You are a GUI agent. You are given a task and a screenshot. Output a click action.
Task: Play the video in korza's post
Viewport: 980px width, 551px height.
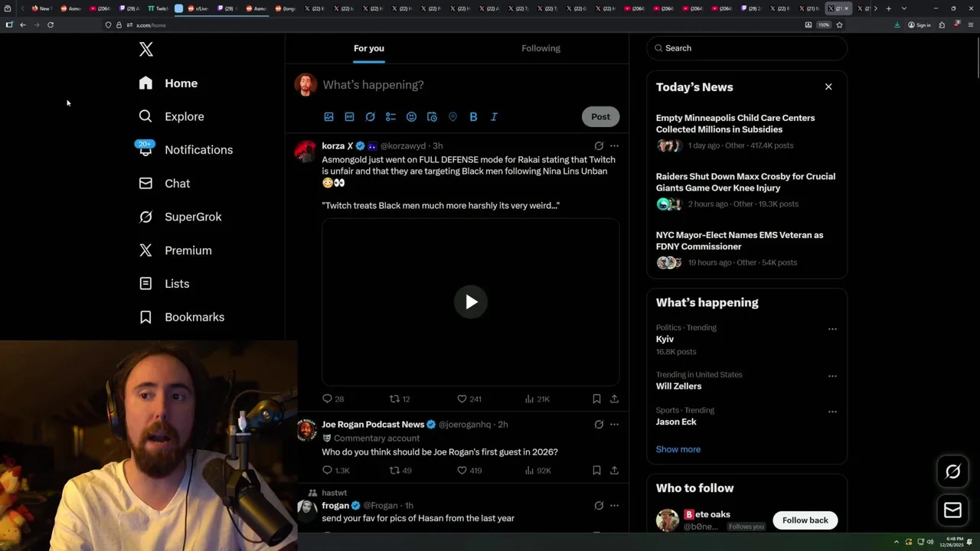[x=471, y=302]
